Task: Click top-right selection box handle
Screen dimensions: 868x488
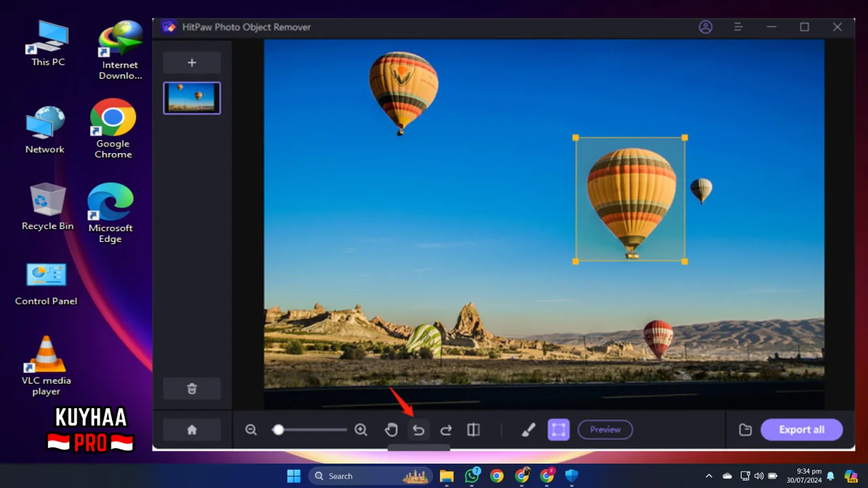Action: [x=685, y=138]
